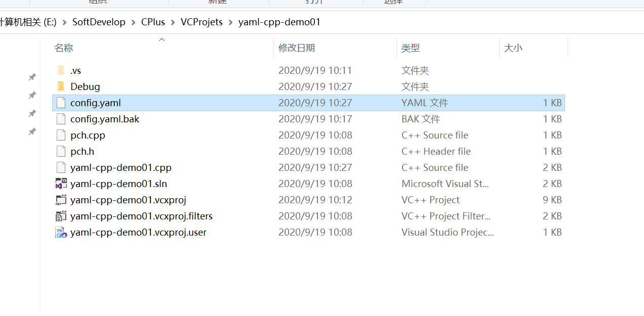
Task: Click the header file icon of pch.h
Action: [x=61, y=151]
